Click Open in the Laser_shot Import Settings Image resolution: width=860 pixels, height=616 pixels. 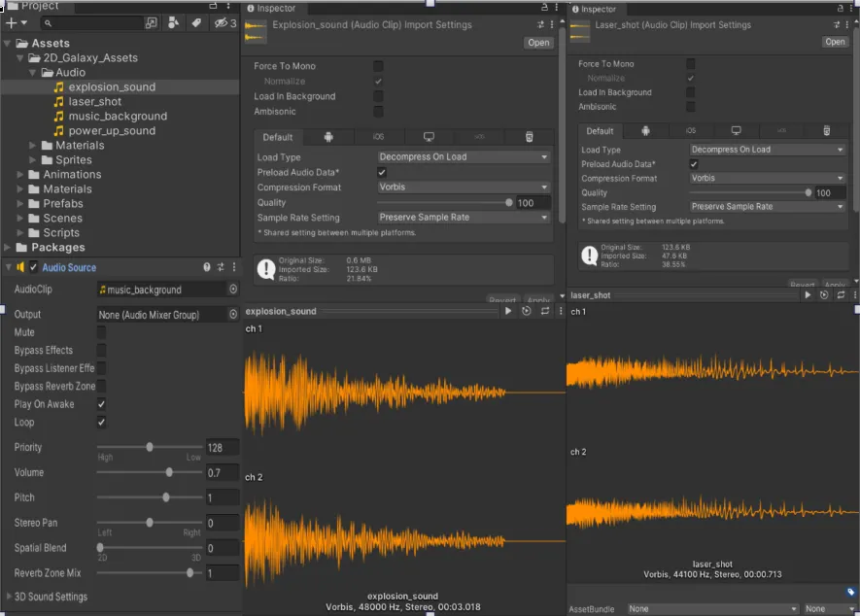pos(834,42)
